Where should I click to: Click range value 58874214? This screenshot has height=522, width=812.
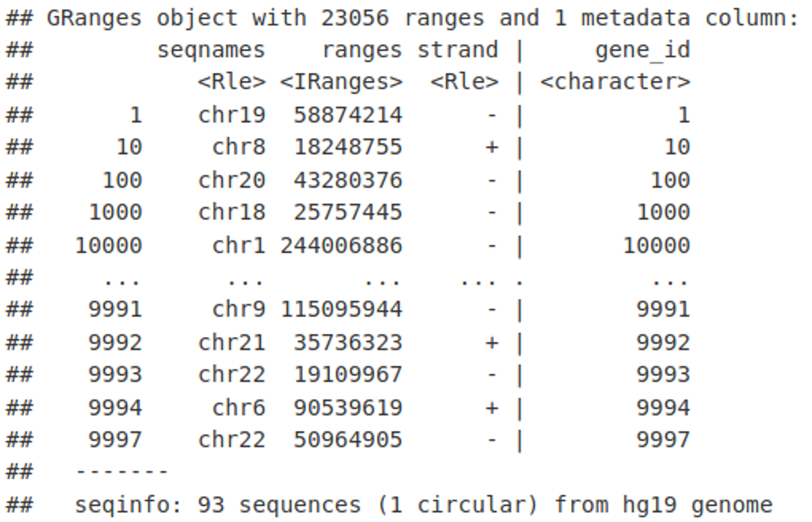348,115
